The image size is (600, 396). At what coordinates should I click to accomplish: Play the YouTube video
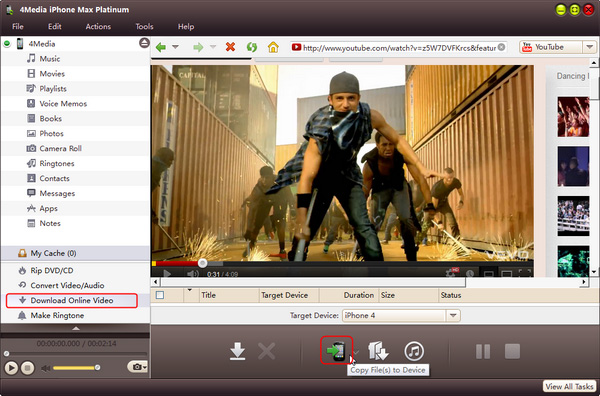point(167,273)
